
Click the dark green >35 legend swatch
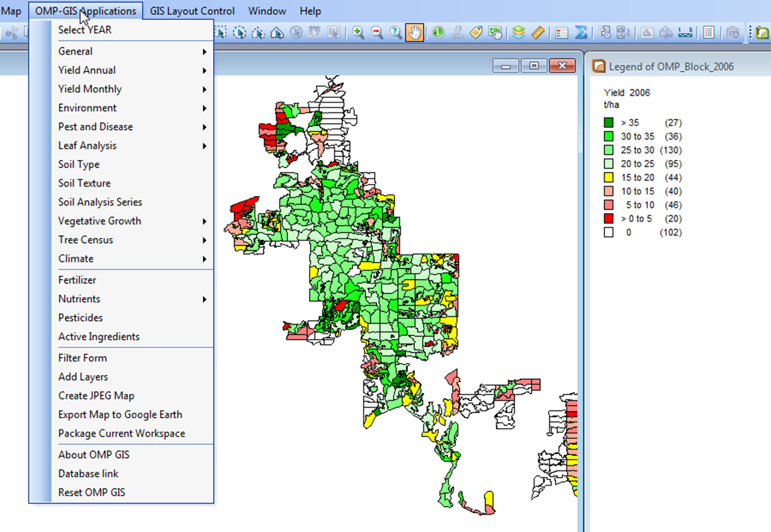[608, 123]
